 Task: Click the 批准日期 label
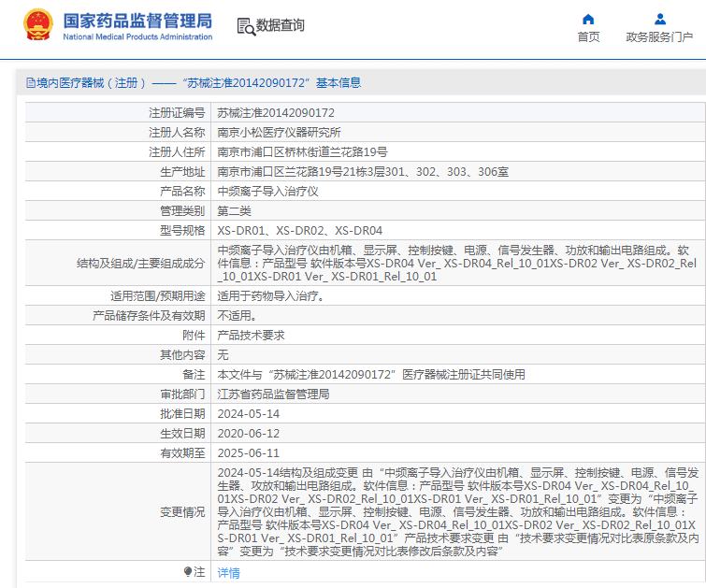[x=182, y=414]
